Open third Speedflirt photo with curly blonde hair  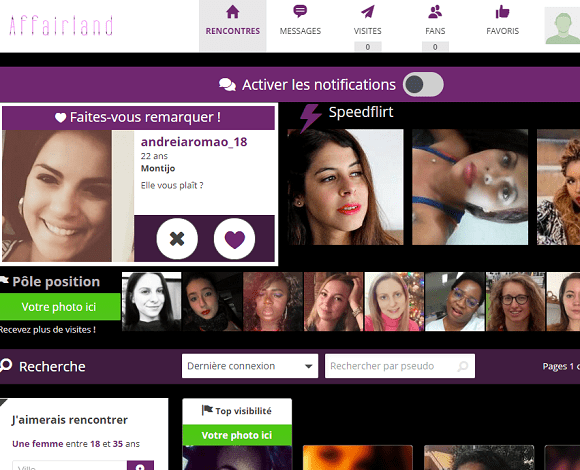pos(559,187)
